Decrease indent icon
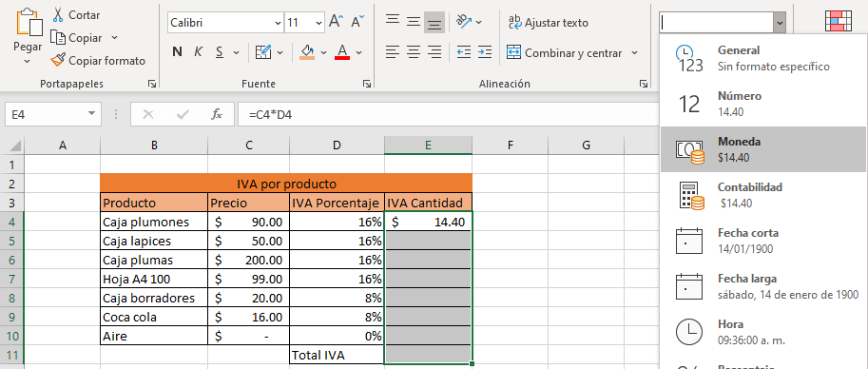The height and width of the screenshot is (369, 868). [464, 52]
